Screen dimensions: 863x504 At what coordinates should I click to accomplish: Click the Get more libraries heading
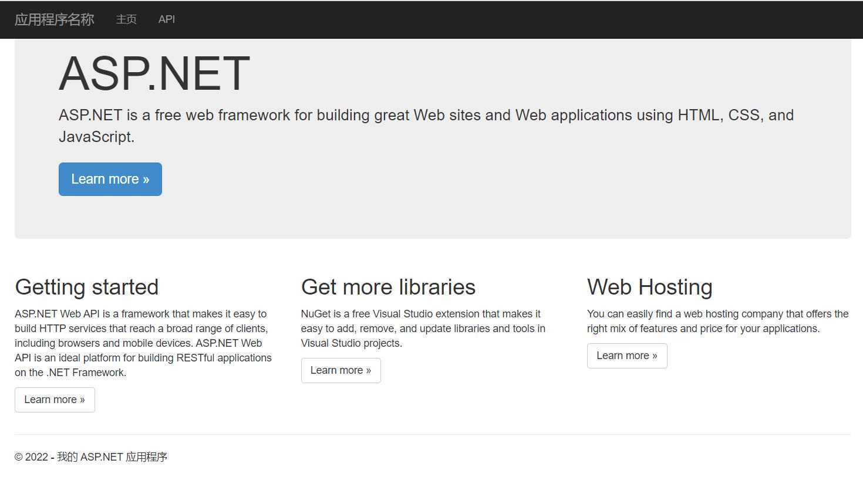[388, 287]
